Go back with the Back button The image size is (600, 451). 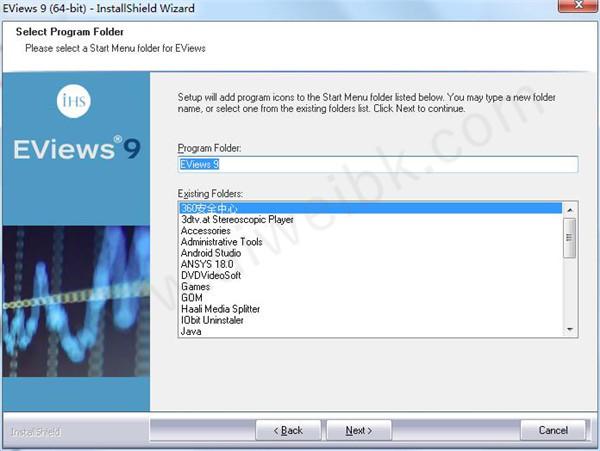(x=288, y=430)
